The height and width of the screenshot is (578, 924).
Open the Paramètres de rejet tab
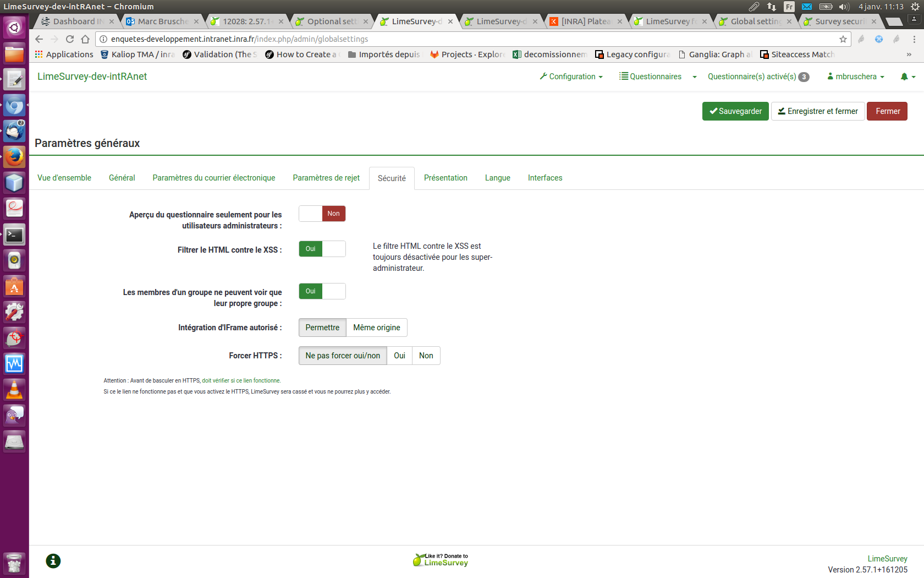coord(326,178)
